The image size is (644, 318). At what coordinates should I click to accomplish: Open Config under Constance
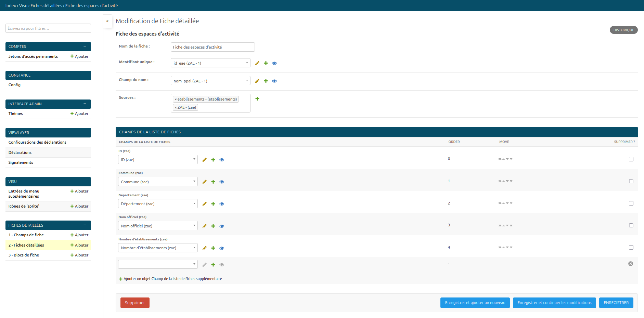coord(14,85)
